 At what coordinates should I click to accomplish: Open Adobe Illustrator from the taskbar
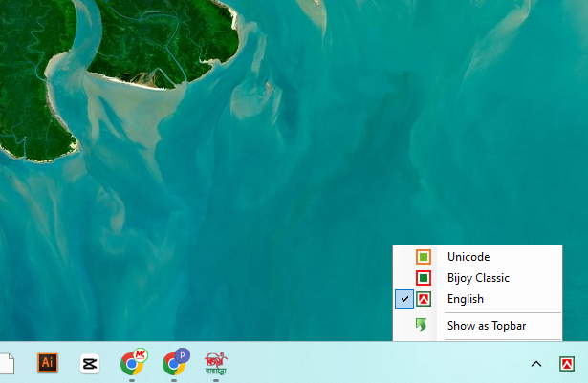point(48,363)
